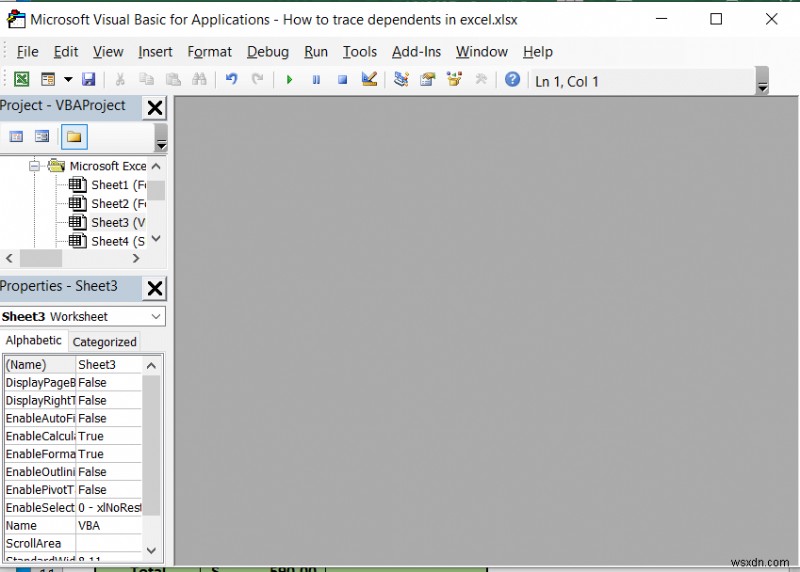The image size is (800, 572).
Task: Open the Sheet3 Worksheet object dropdown
Action: (156, 316)
